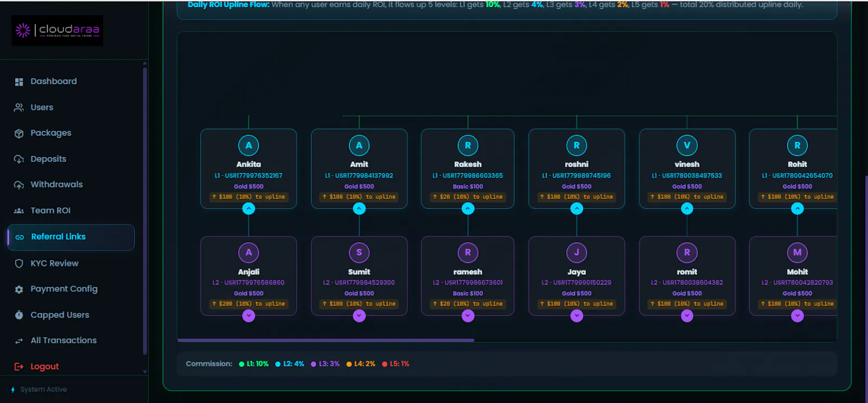Click the Deposits icon in sidebar
Viewport: 868px width, 403px height.
tap(19, 159)
